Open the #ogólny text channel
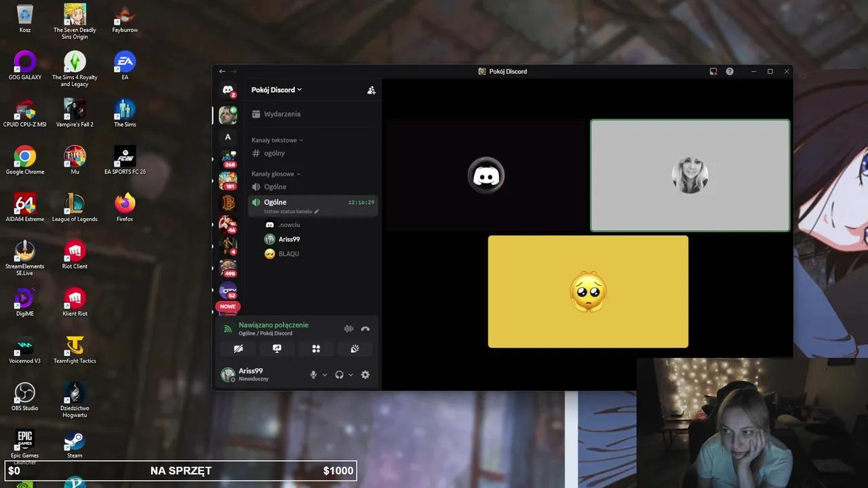This screenshot has height=488, width=868. 312,153
